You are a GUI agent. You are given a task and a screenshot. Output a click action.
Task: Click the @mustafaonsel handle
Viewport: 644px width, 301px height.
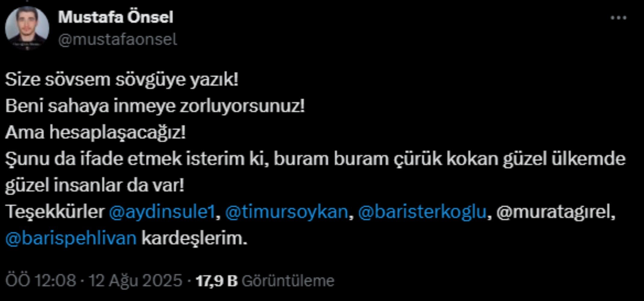tap(117, 39)
